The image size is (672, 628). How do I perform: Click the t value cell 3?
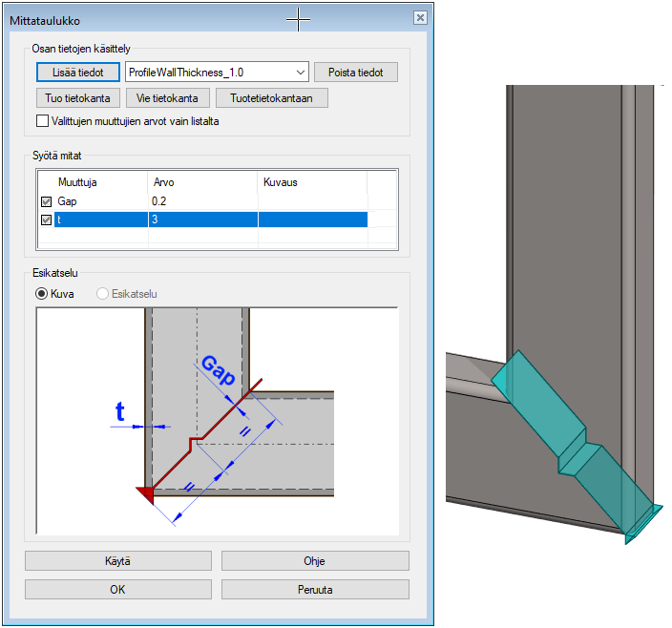(x=200, y=220)
